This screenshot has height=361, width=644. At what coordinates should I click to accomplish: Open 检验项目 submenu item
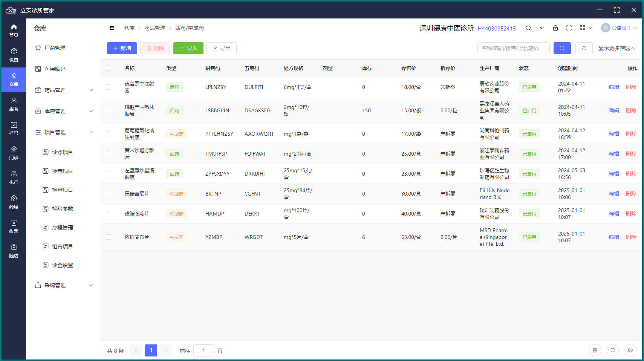pyautogui.click(x=63, y=190)
